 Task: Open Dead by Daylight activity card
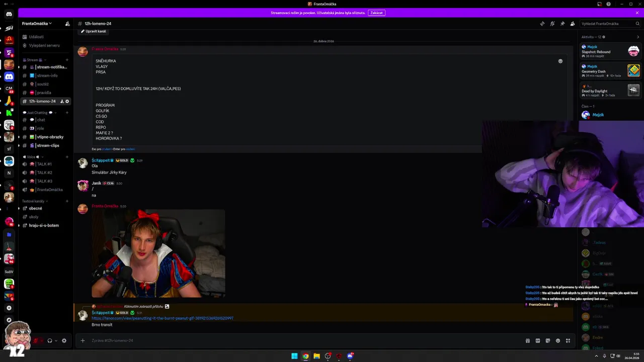(610, 90)
